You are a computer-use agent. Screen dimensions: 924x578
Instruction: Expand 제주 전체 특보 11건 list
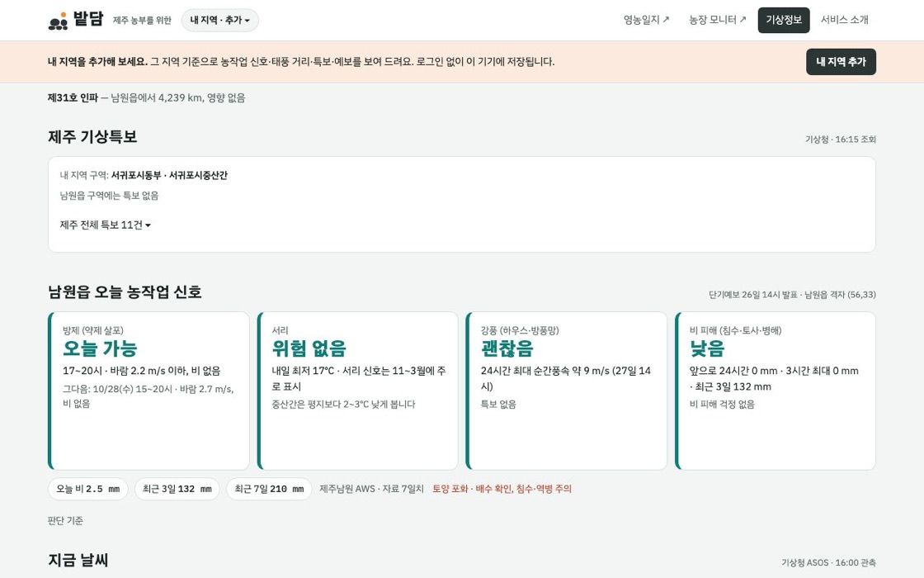(105, 225)
